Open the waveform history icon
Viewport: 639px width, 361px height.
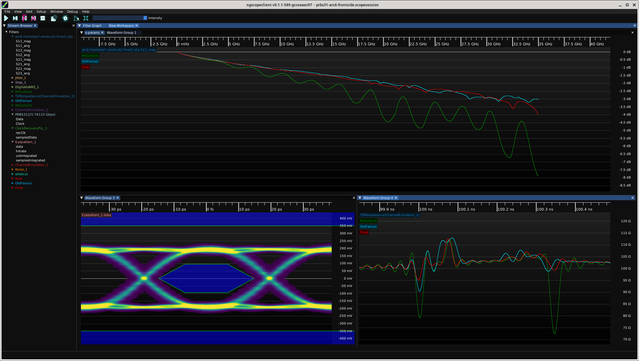(x=53, y=18)
